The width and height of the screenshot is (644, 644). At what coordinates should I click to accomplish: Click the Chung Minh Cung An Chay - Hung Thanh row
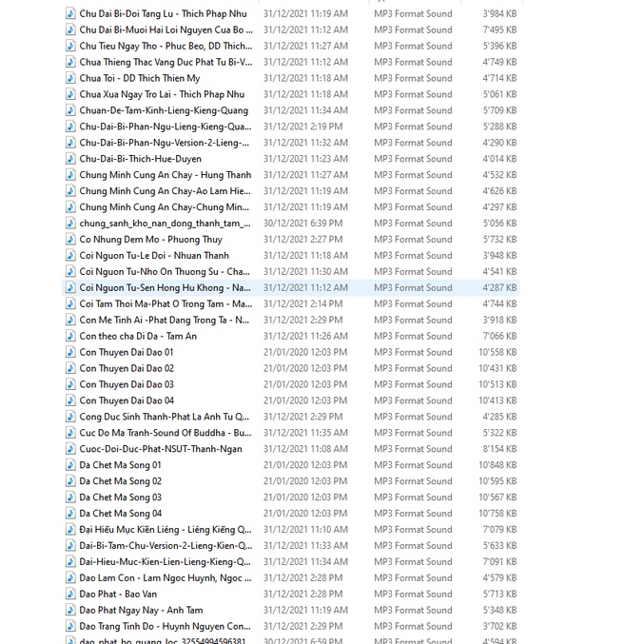pos(291,175)
